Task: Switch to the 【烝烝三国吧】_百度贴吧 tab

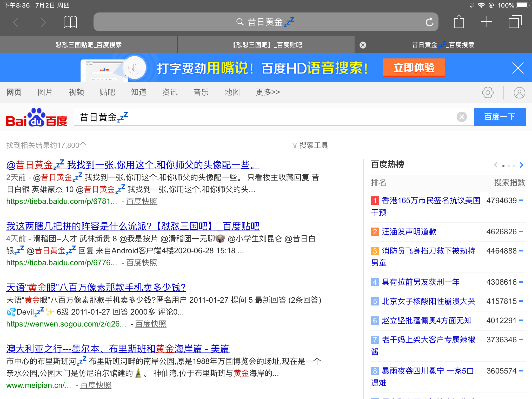Action: [266, 45]
